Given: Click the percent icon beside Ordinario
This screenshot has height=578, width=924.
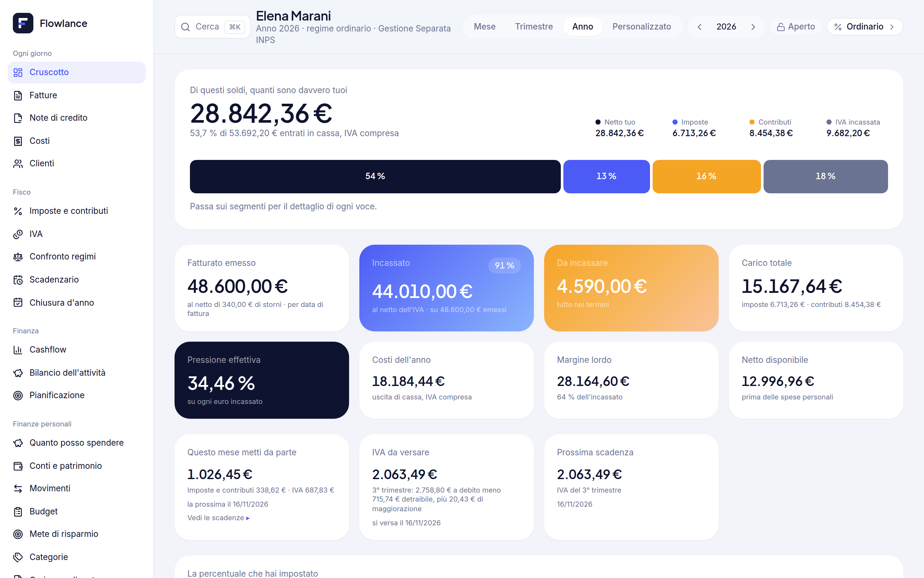Looking at the screenshot, I should point(838,27).
